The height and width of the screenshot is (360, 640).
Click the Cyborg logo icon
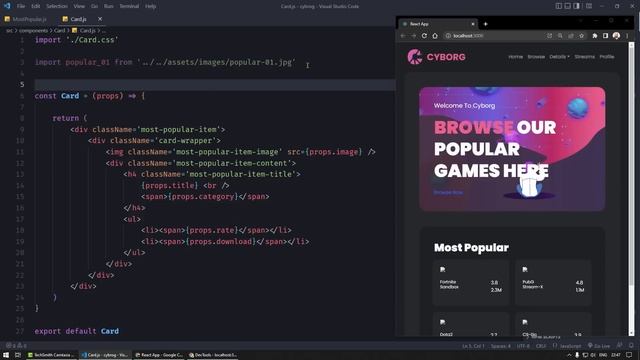[415, 57]
